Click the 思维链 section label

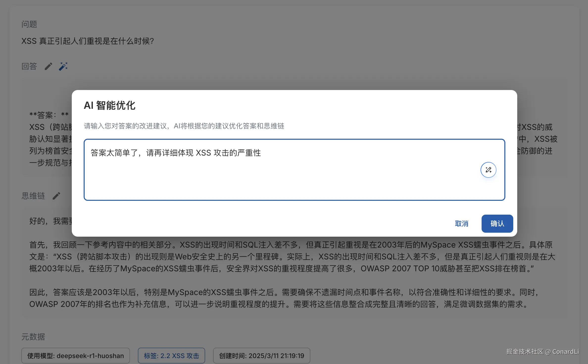[33, 196]
